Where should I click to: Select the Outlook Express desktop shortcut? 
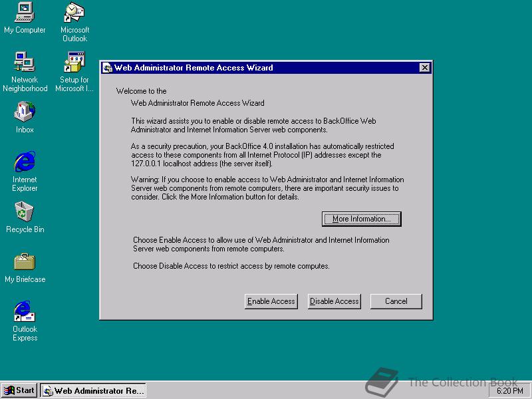pos(25,321)
